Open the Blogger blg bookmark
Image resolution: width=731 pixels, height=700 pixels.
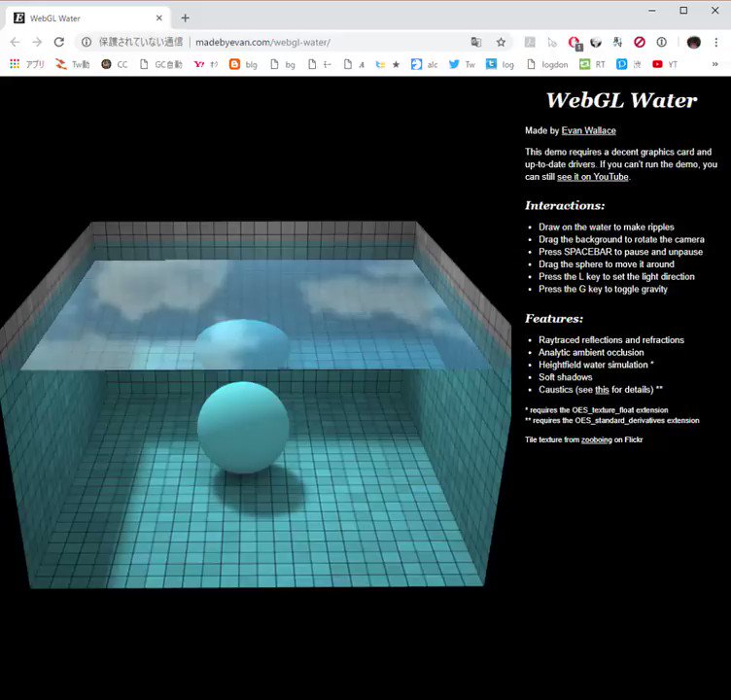click(x=243, y=64)
